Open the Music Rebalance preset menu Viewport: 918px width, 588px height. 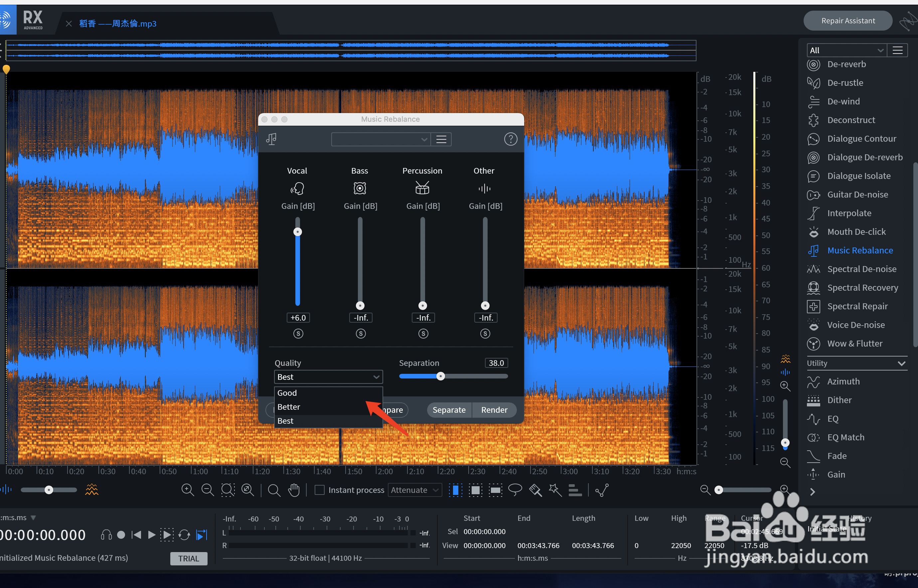[x=441, y=139]
